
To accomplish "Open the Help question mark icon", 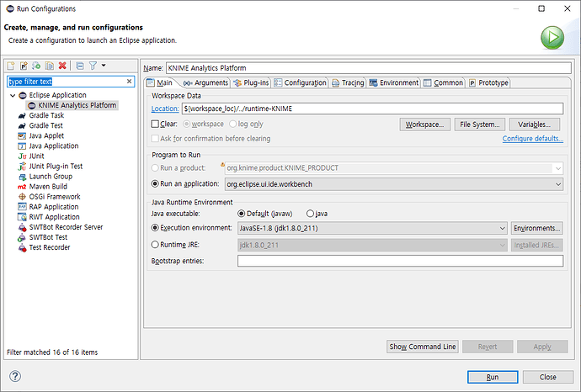I will click(15, 377).
